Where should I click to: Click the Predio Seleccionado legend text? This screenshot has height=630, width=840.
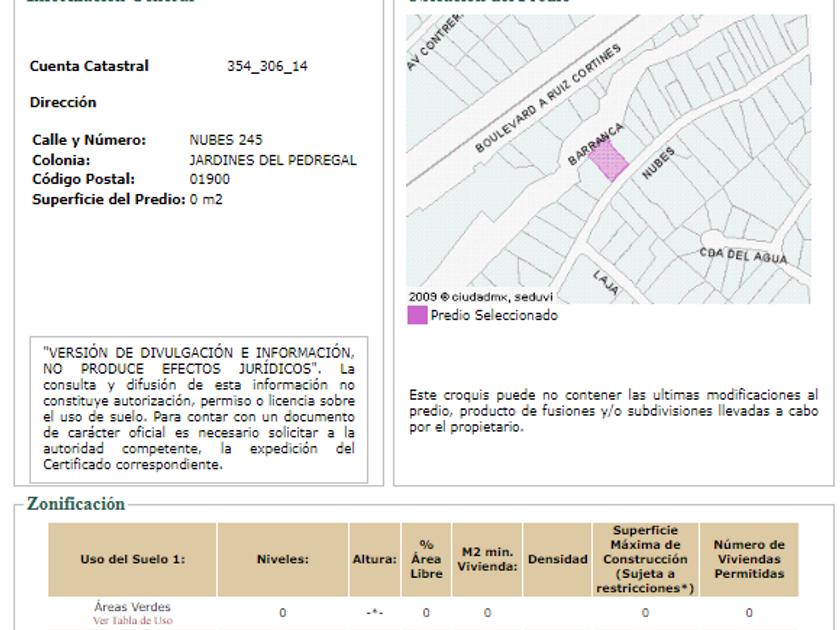tap(494, 315)
